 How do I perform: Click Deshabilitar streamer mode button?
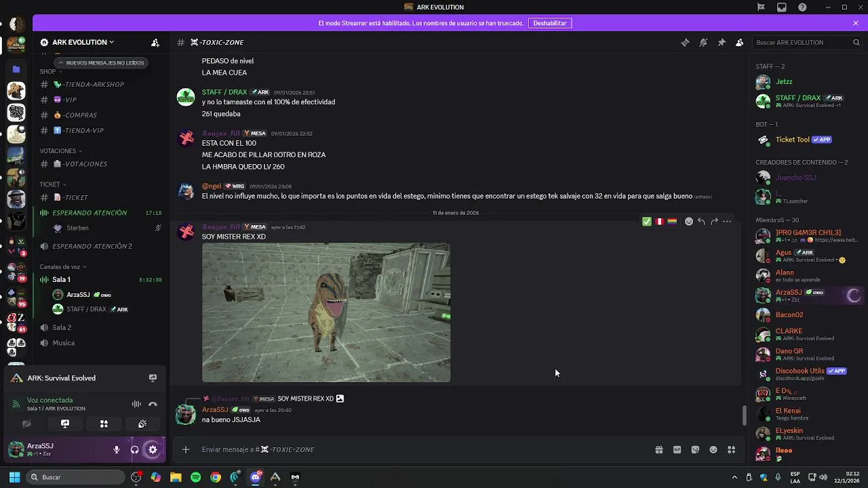(550, 23)
